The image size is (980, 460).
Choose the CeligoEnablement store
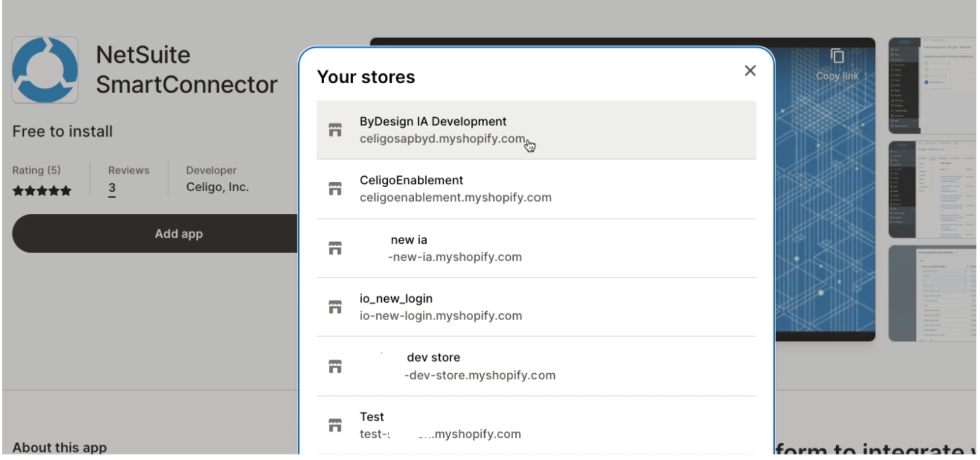(x=536, y=189)
